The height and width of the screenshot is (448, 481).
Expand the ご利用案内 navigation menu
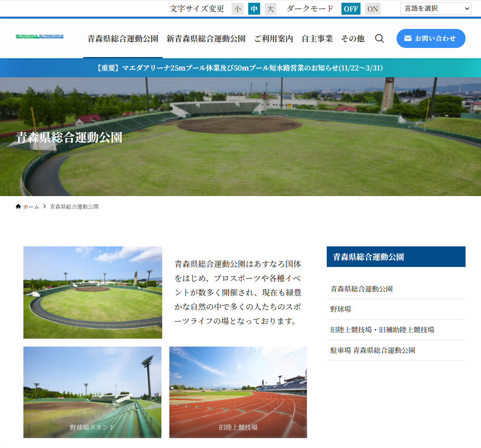[x=274, y=38]
